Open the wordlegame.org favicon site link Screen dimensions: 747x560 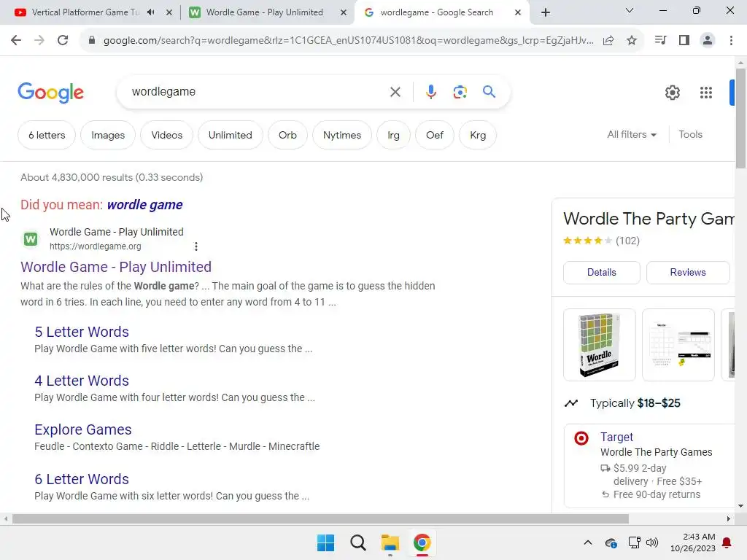[31, 238]
